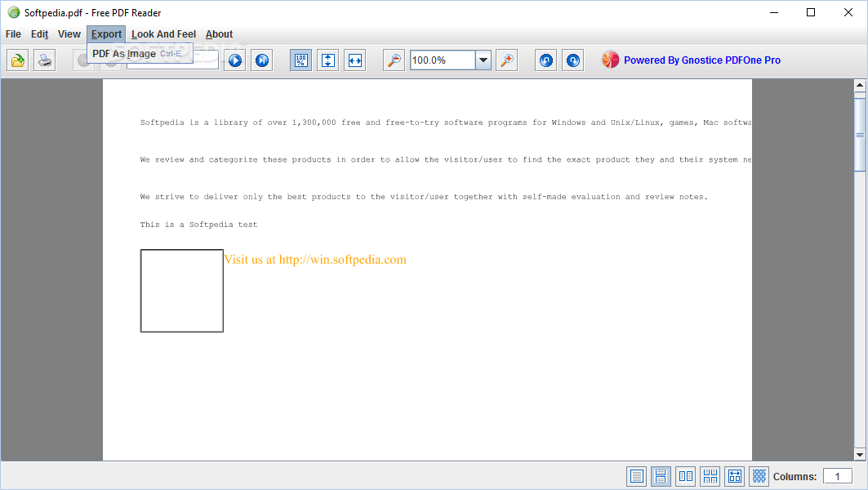
Task: Click 'This is a Softpedia test' line
Action: 198,225
